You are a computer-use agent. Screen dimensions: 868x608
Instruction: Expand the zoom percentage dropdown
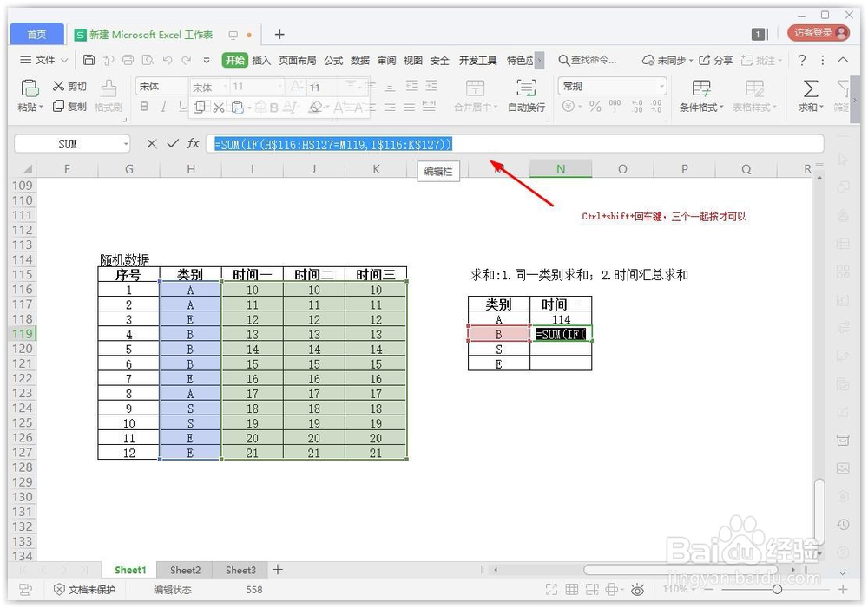click(x=691, y=590)
